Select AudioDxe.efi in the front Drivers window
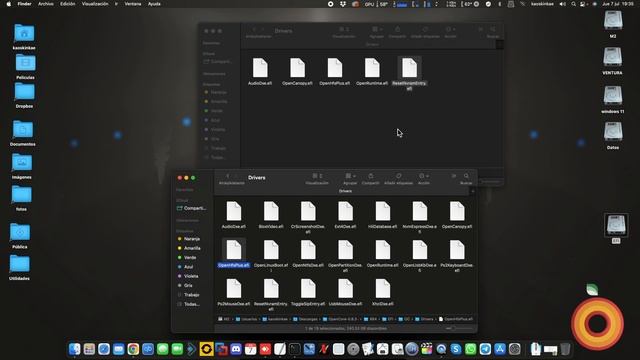This screenshot has width=640, height=360. (234, 211)
